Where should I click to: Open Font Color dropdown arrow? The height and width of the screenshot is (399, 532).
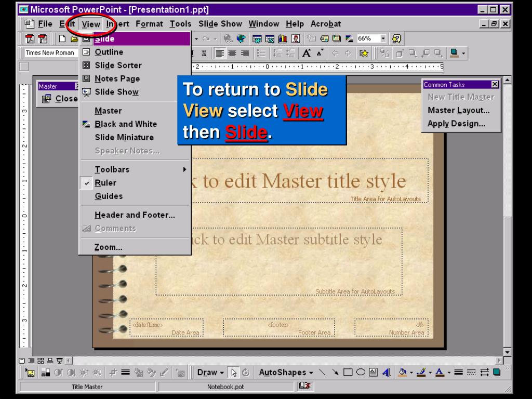click(x=449, y=373)
